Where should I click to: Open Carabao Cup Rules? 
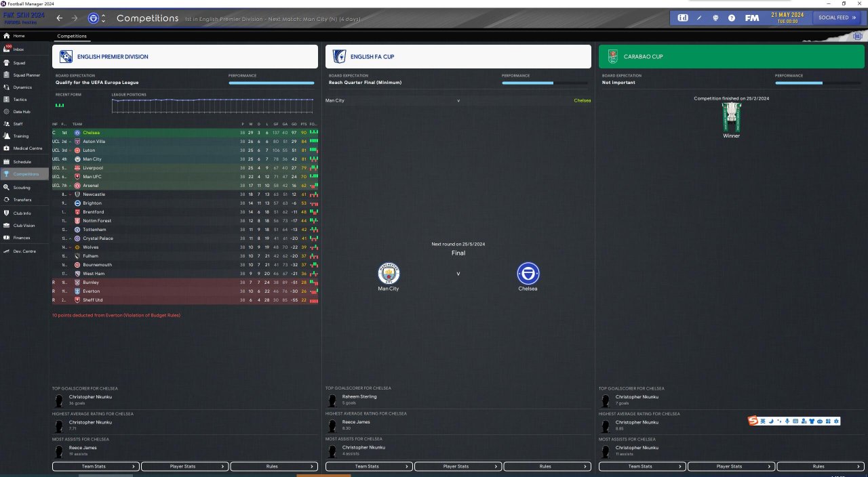[820, 466]
